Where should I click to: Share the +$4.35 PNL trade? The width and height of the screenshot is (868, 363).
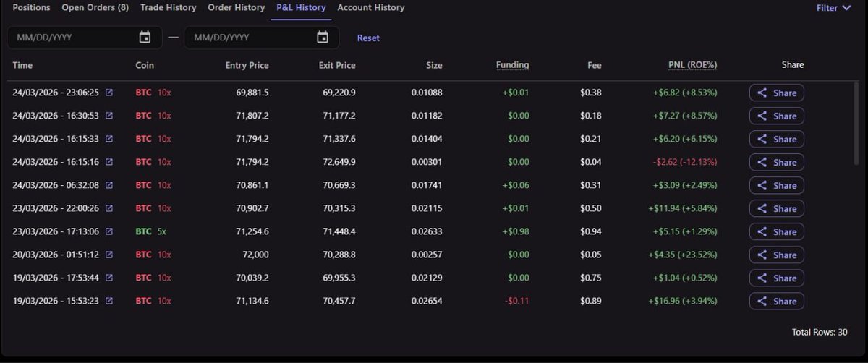777,255
